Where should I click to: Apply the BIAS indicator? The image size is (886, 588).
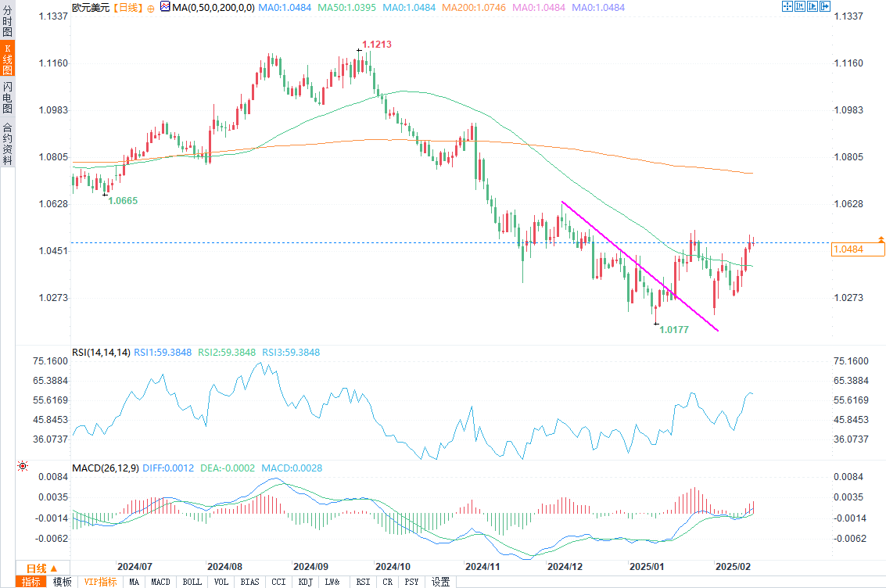(x=249, y=582)
